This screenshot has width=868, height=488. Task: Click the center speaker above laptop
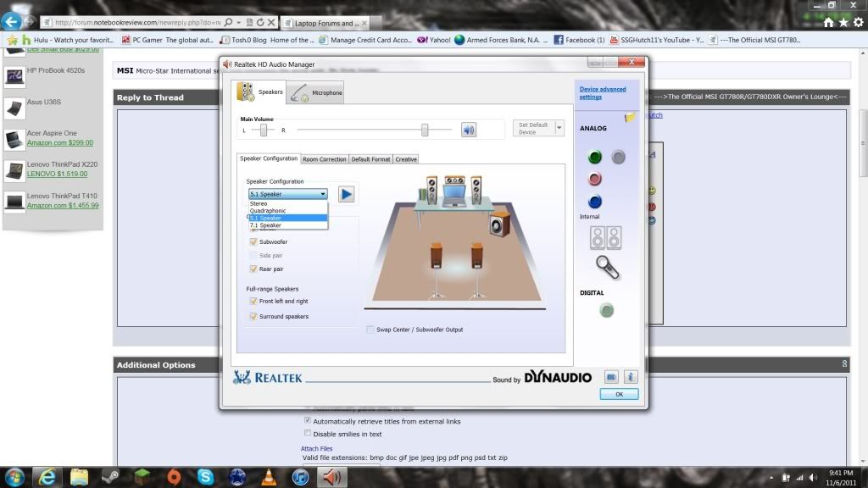click(x=454, y=180)
